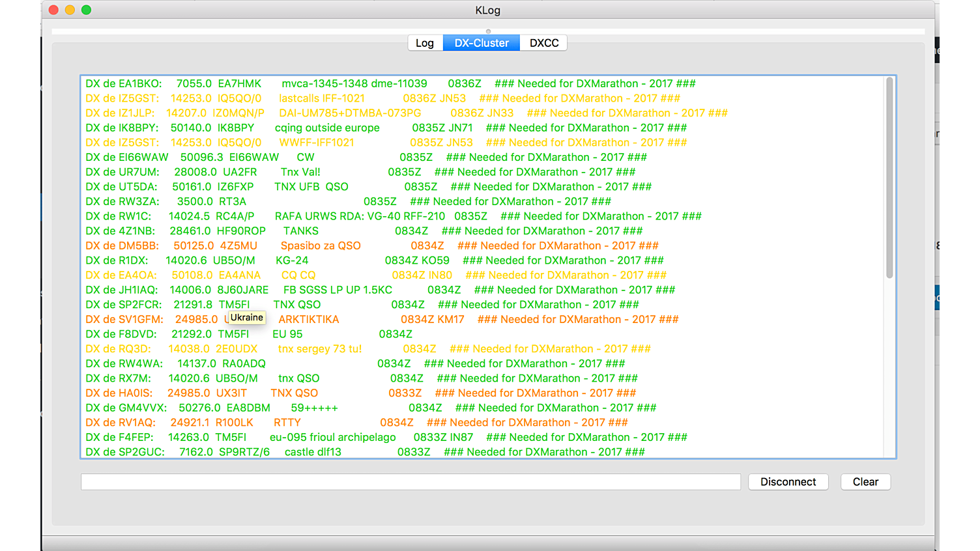Choose the DM5BB spot for 4Z5MU

tap(371, 246)
